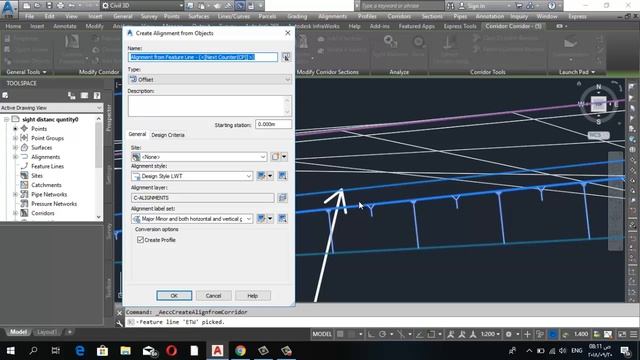
Task: Click Help button in the dialog
Action: point(253,296)
